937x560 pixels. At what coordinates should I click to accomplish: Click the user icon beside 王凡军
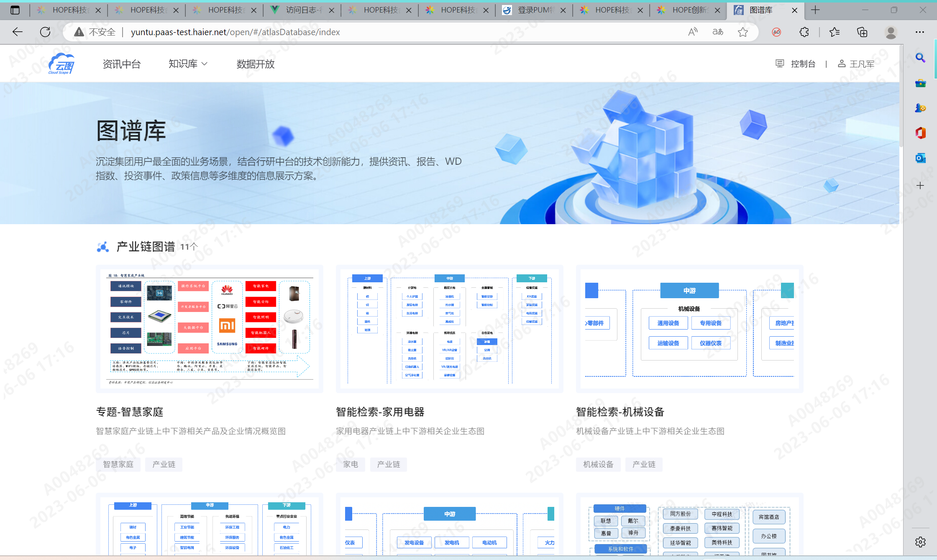[842, 64]
